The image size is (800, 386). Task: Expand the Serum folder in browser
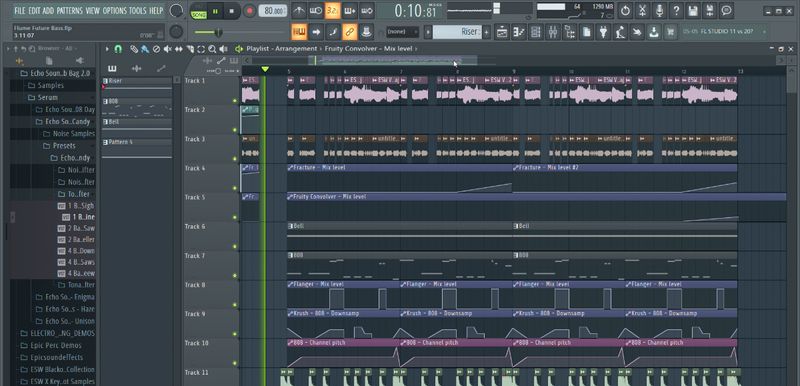coord(47,97)
